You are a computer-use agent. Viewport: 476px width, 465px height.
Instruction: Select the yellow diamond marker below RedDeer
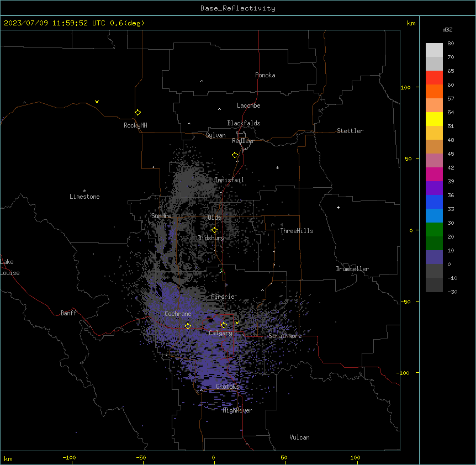235,155
